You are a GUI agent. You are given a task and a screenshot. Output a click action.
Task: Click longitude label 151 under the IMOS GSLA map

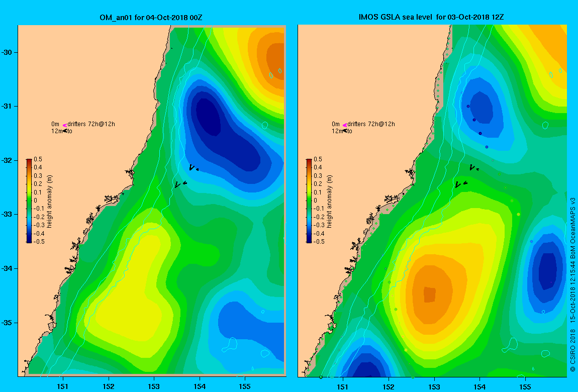(343, 386)
